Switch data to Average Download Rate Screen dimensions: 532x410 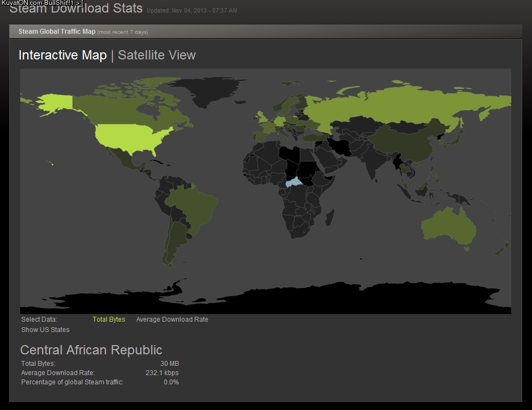172,319
